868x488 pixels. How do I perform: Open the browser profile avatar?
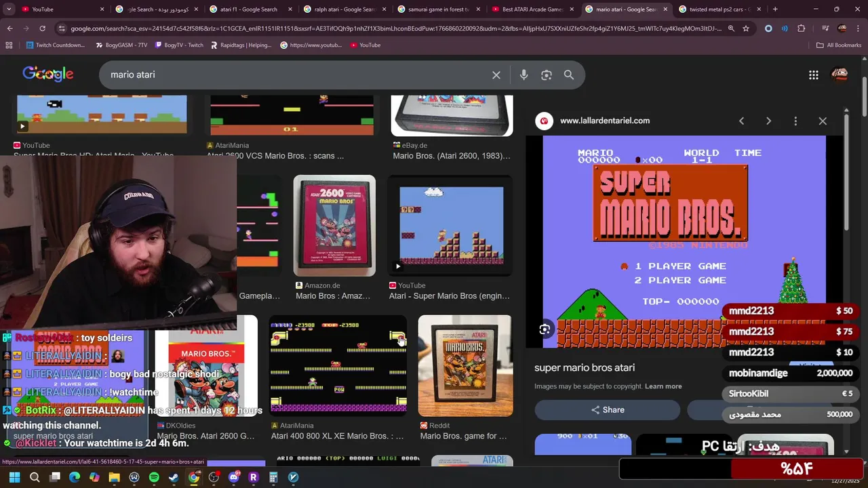pyautogui.click(x=842, y=28)
